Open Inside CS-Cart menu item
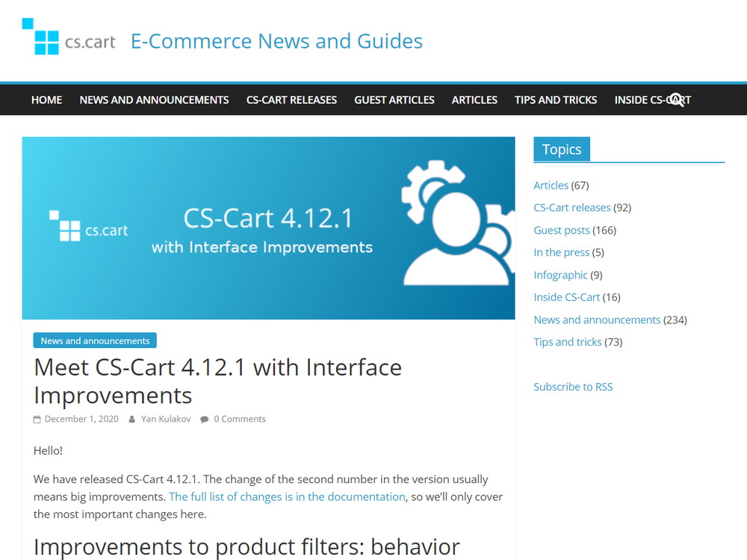This screenshot has height=560, width=747. click(653, 100)
